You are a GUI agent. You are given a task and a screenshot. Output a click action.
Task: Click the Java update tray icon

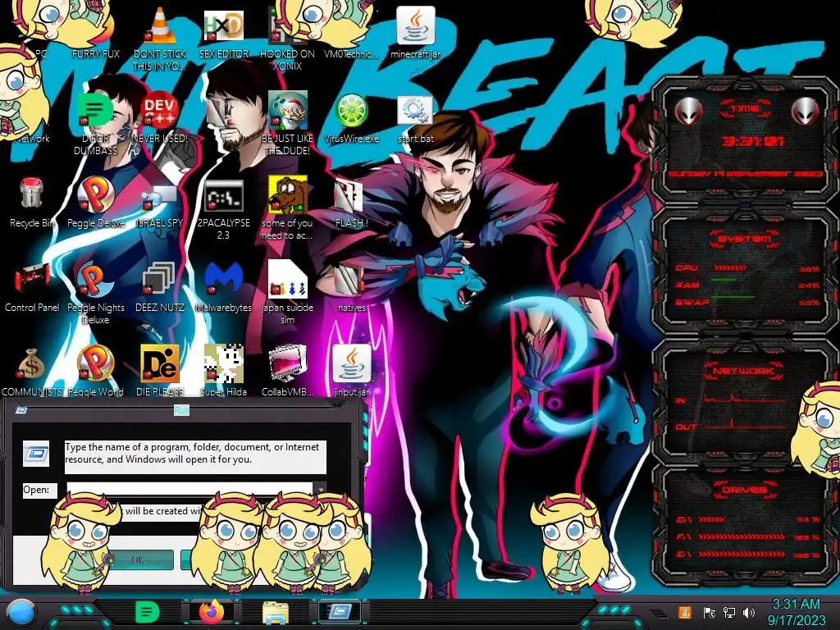[x=684, y=612]
